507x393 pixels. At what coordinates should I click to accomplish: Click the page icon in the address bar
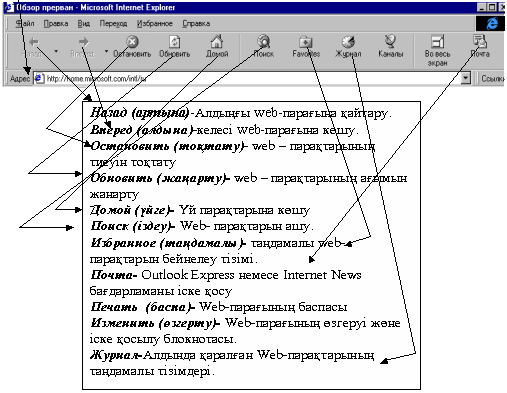pyautogui.click(x=39, y=78)
